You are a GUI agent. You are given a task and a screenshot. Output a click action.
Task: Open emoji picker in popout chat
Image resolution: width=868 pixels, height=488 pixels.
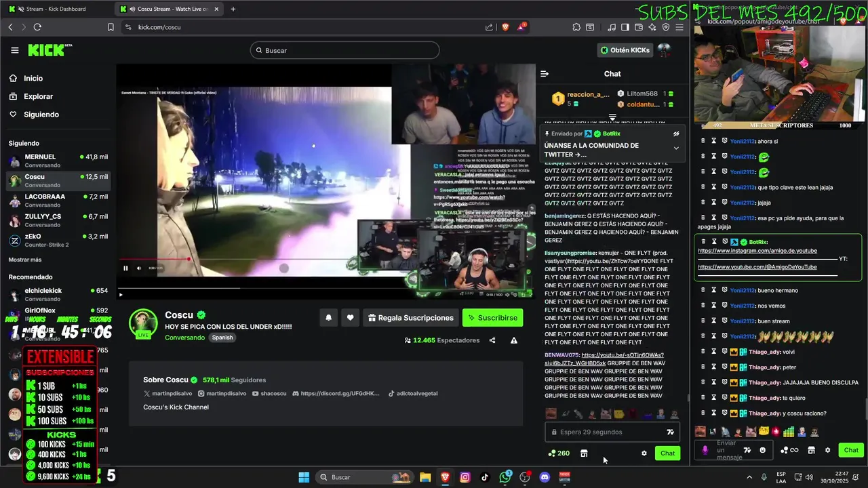[763, 450]
